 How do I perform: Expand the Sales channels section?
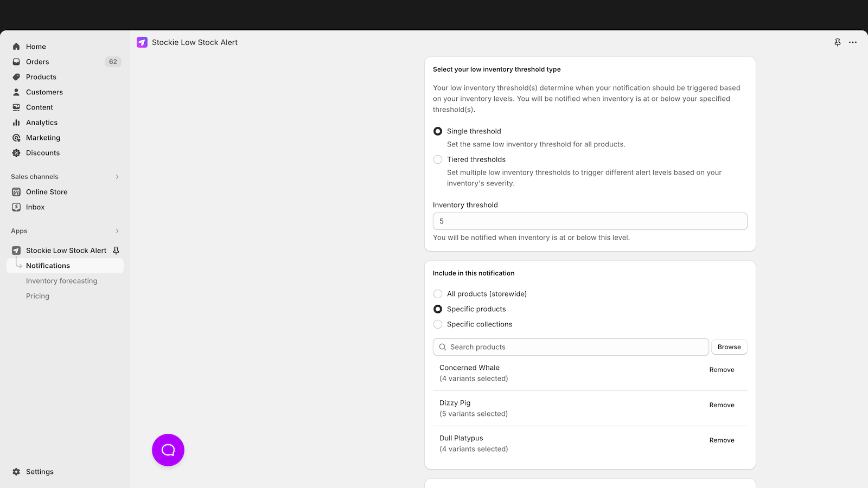pyautogui.click(x=117, y=176)
